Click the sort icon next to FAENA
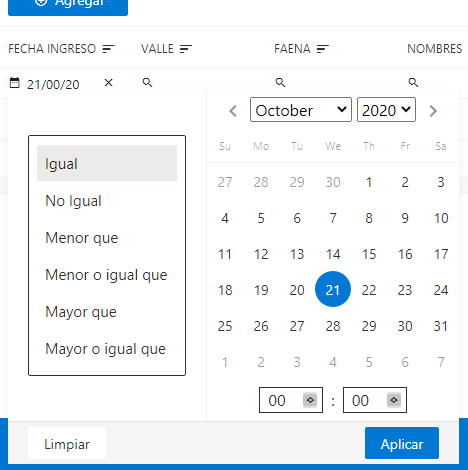This screenshot has width=468, height=470. click(x=323, y=49)
